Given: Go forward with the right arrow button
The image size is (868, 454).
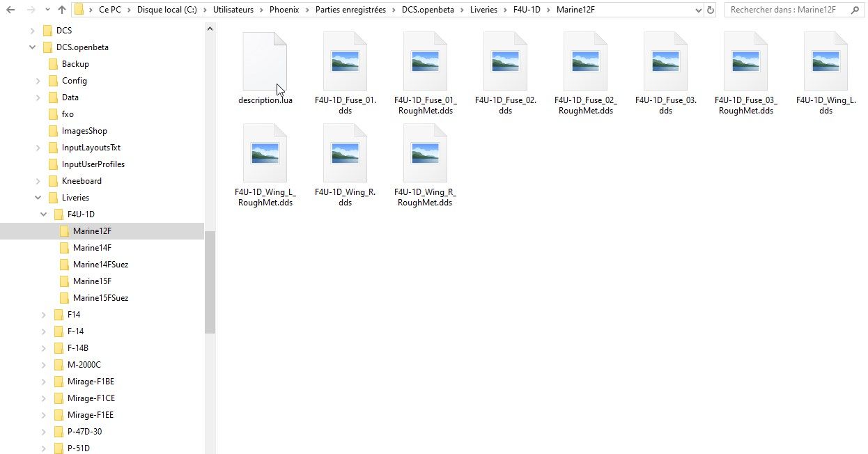Looking at the screenshot, I should click(x=30, y=10).
